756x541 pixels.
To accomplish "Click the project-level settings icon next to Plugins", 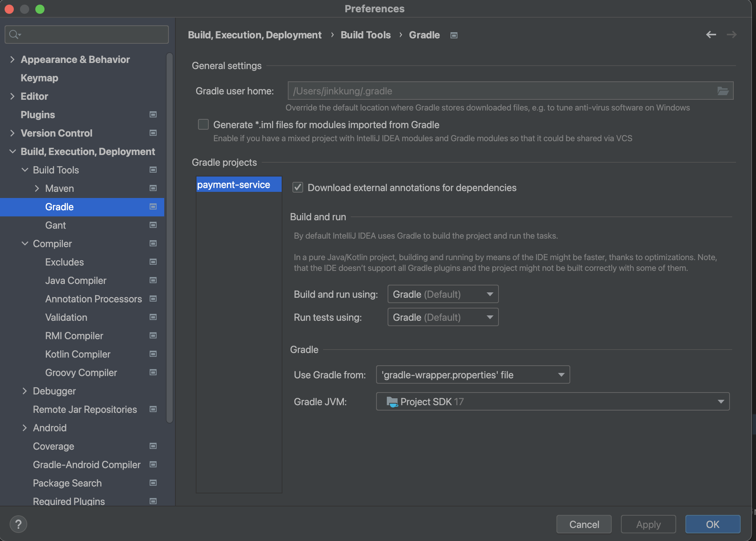I will point(153,115).
